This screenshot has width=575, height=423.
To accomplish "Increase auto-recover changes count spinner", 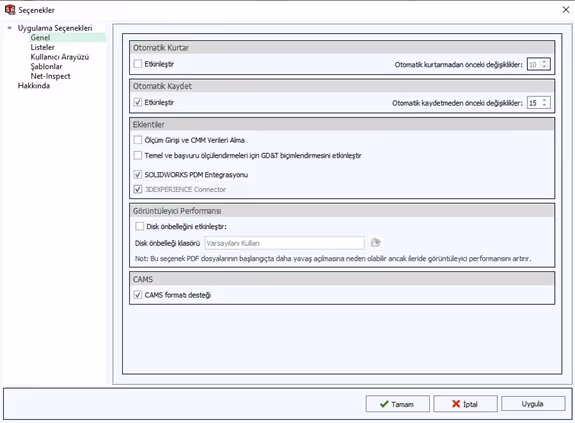I will pos(544,62).
